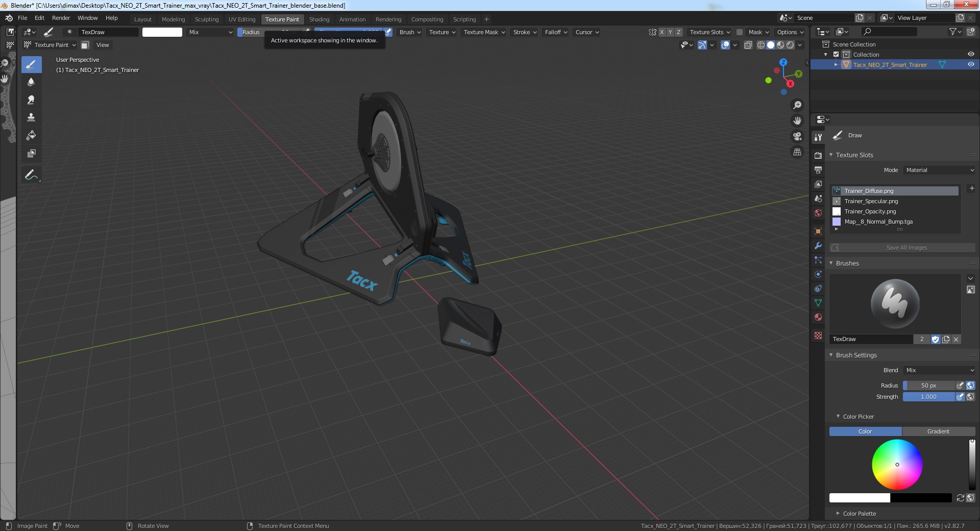980x531 pixels.
Task: Open the View Layer properties tab
Action: (x=818, y=184)
